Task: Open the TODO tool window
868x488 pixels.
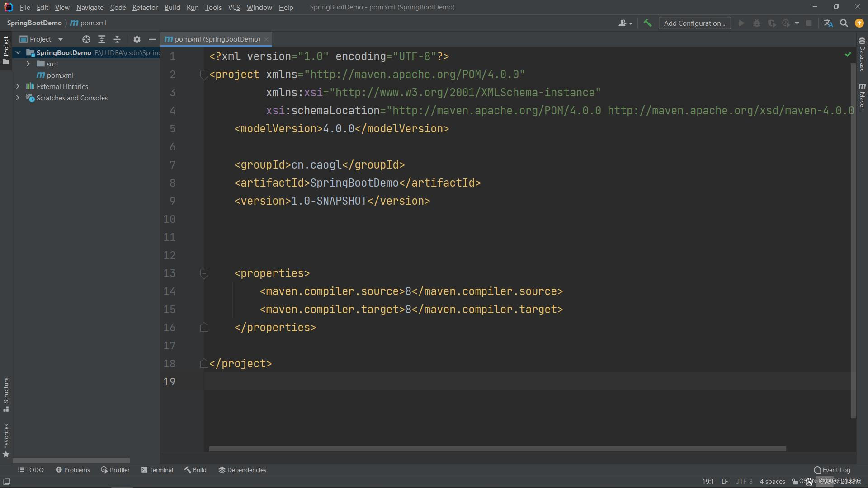Action: [x=31, y=470]
